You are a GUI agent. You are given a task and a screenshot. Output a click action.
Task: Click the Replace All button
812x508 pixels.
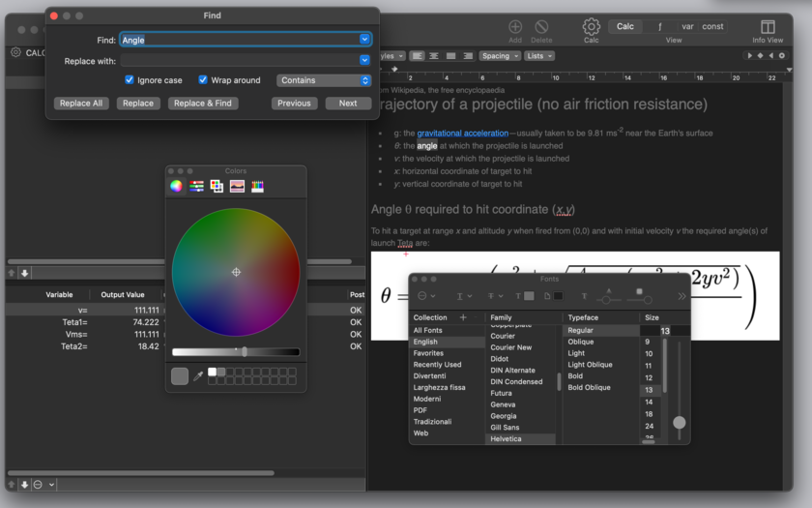pyautogui.click(x=81, y=104)
